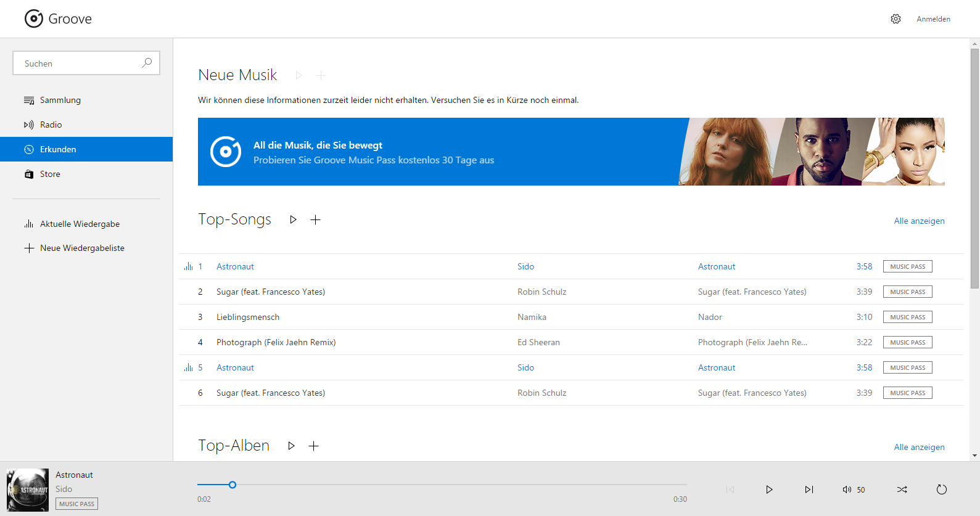This screenshot has width=980, height=516.
Task: Click the plus icon next to Neue Musik
Action: [321, 75]
